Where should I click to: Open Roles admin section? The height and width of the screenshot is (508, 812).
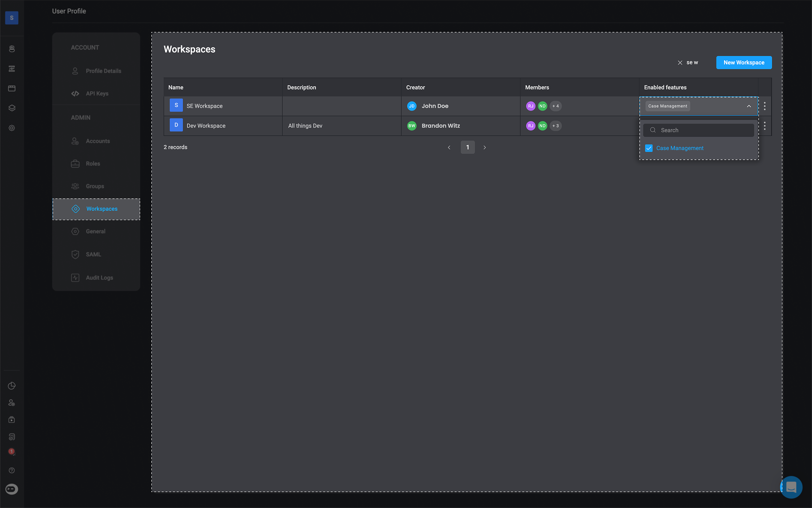tap(96, 164)
